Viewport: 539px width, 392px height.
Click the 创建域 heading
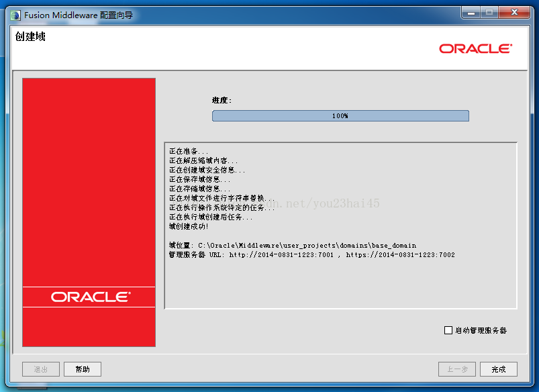(x=30, y=36)
